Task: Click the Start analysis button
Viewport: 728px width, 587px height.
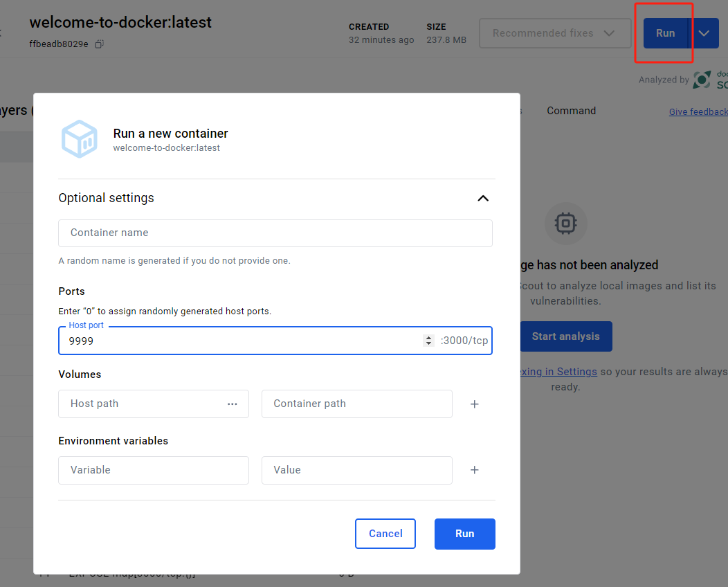Action: click(x=565, y=336)
